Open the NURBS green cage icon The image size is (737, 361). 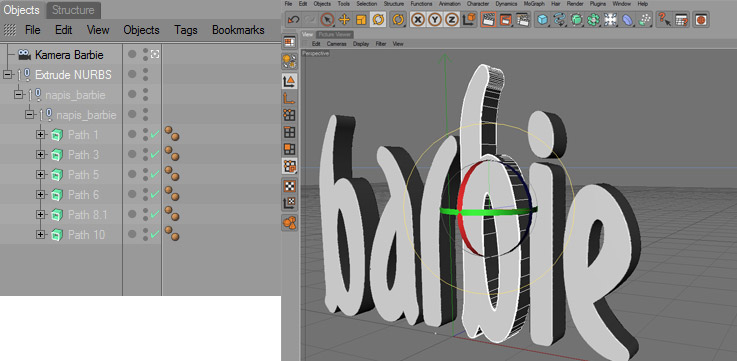(x=577, y=19)
